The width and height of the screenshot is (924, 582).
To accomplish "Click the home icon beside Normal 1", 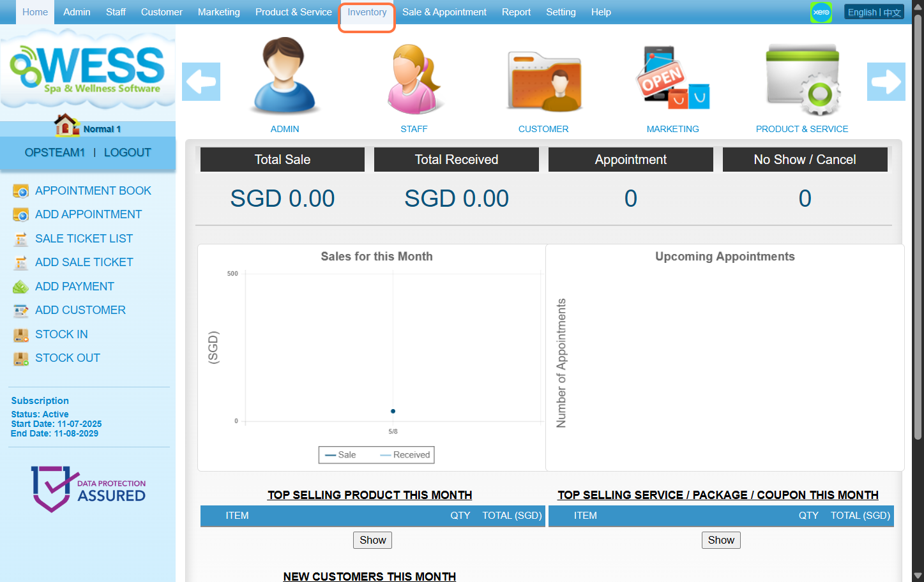I will click(x=66, y=125).
